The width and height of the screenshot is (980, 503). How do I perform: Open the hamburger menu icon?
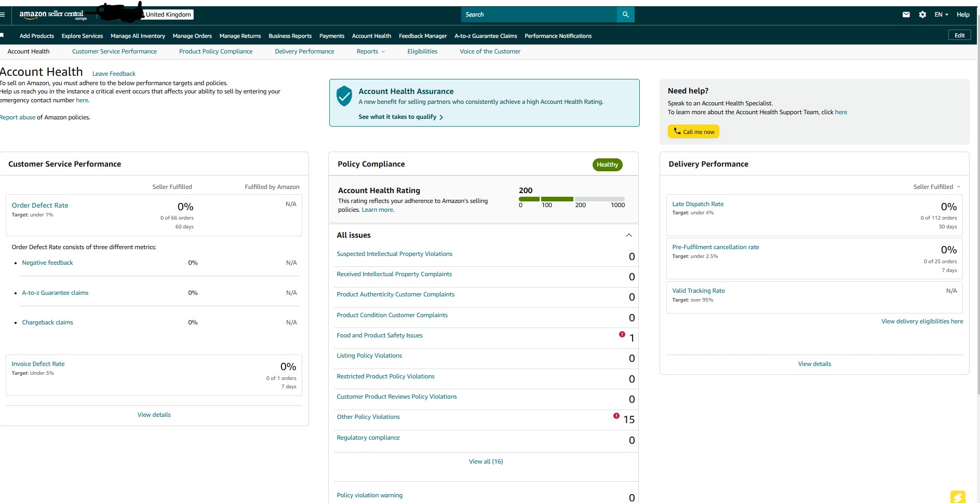point(2,15)
